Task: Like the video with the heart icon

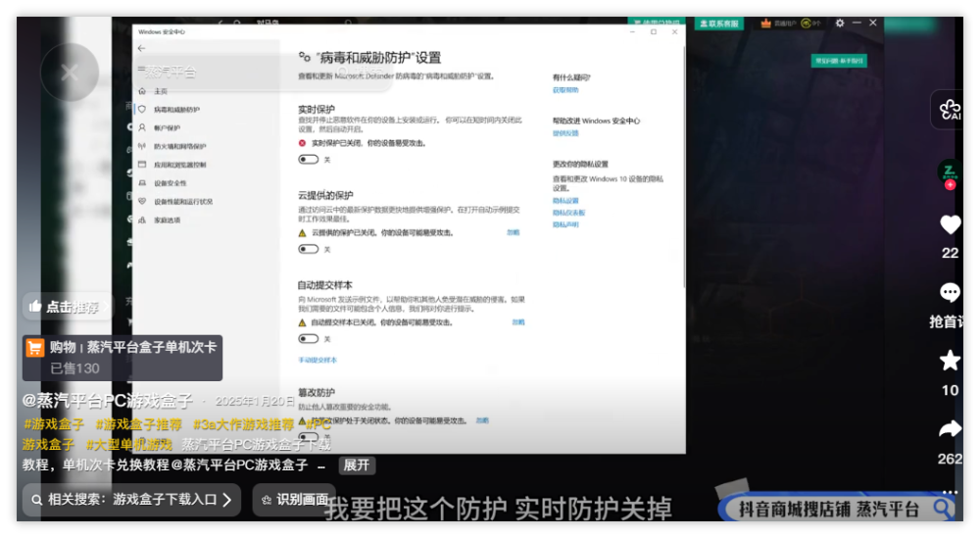Action: click(x=950, y=224)
